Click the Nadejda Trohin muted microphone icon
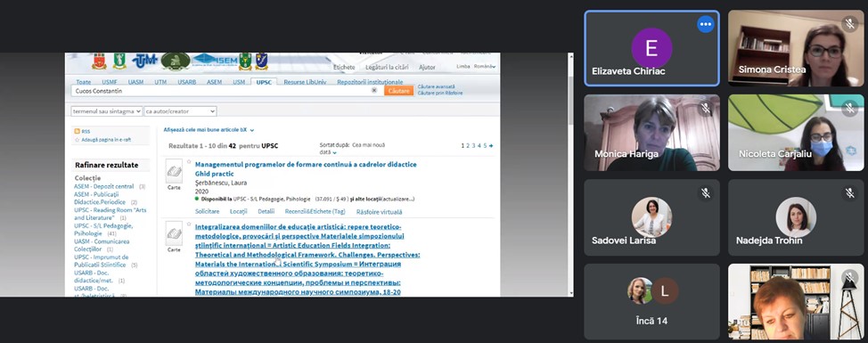This screenshot has height=343, width=868. pos(850,193)
